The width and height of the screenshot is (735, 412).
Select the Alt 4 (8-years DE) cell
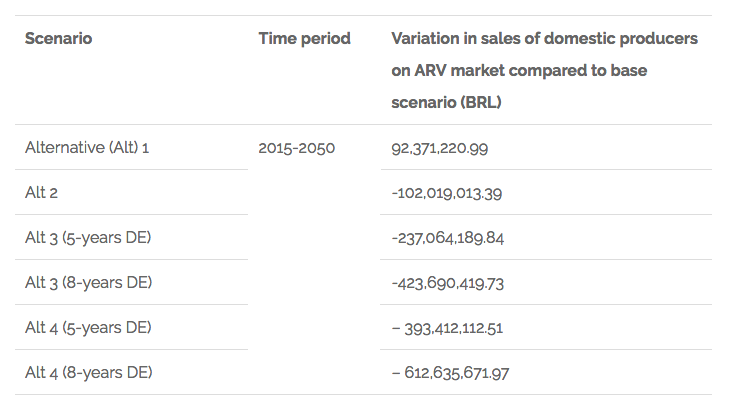tap(88, 373)
